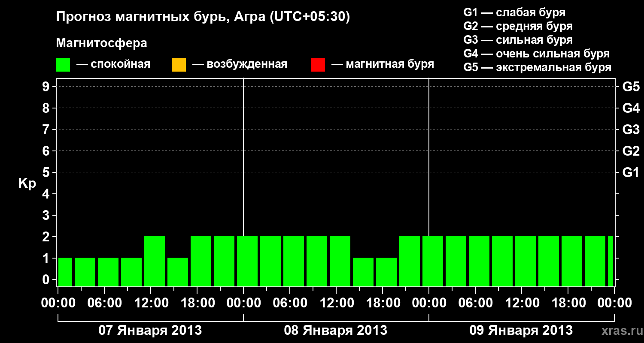
Task: Click the 'Kp' axis label
Action: (x=27, y=183)
